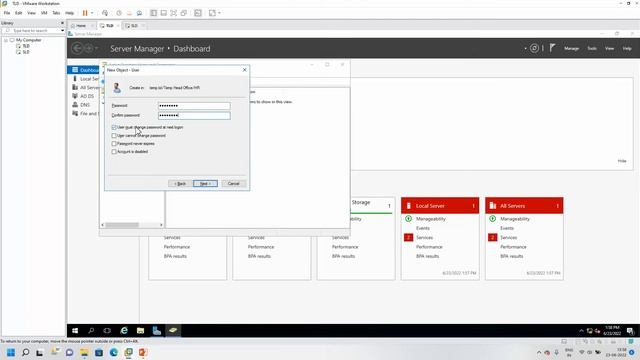Click the guest action center notification icon
This screenshot has height=360, width=640.
click(630, 331)
